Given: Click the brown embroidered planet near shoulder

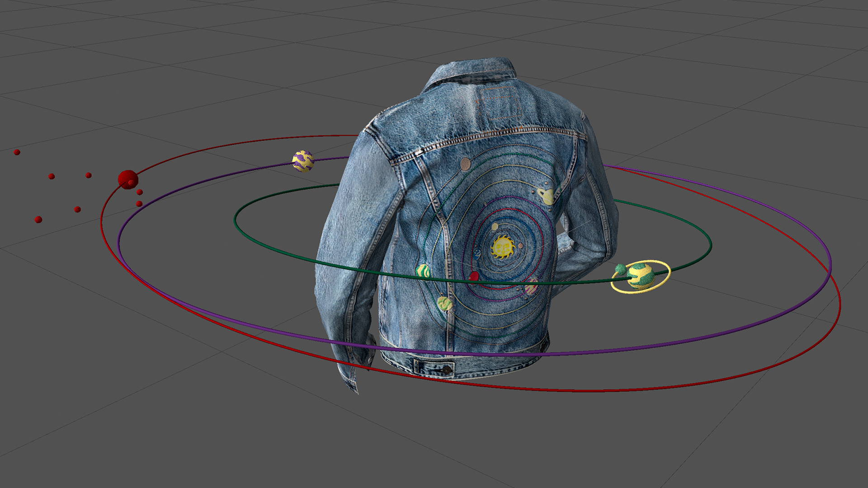Looking at the screenshot, I should 465,164.
